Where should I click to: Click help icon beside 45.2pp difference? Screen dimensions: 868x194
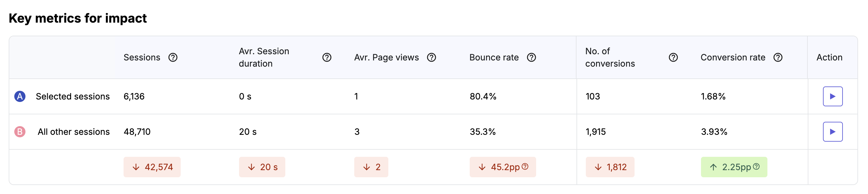[x=525, y=166]
